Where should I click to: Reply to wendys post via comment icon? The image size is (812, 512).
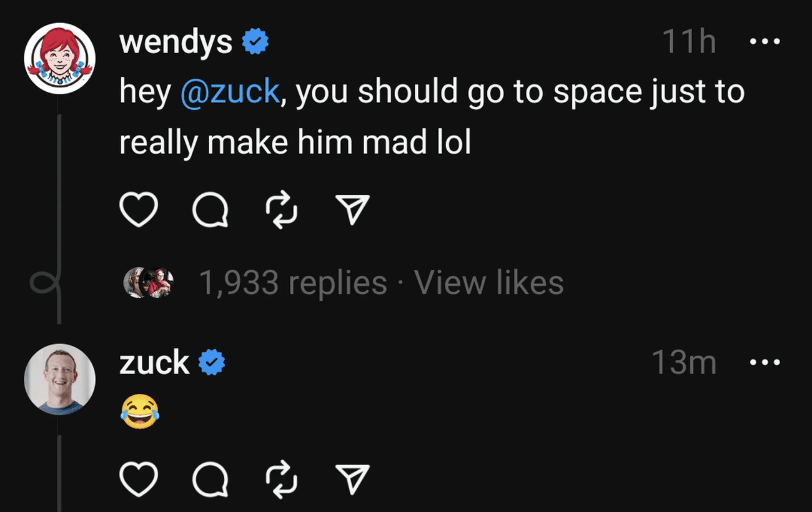pyautogui.click(x=210, y=210)
